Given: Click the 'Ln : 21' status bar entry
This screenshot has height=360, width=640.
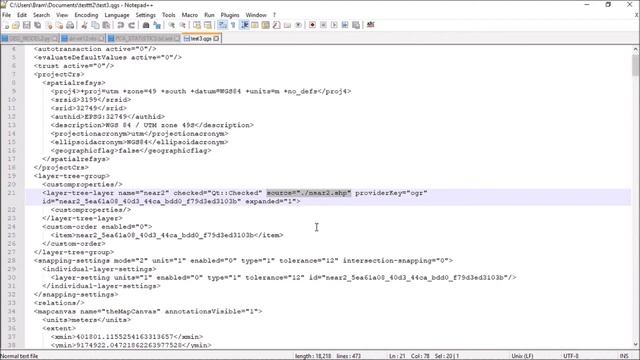Looking at the screenshot, I should point(397,356).
